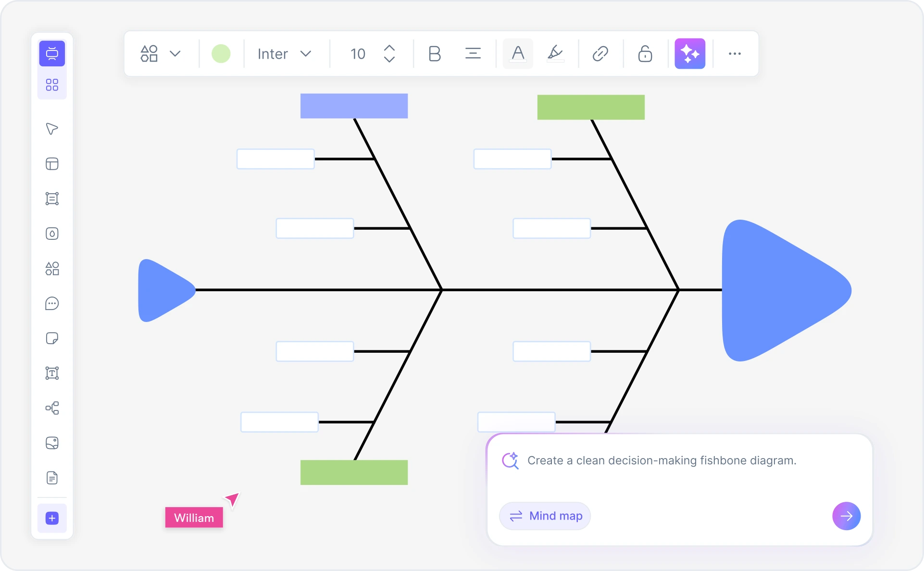Image resolution: width=924 pixels, height=571 pixels.
Task: Open the comment bubble tool
Action: [x=52, y=303]
